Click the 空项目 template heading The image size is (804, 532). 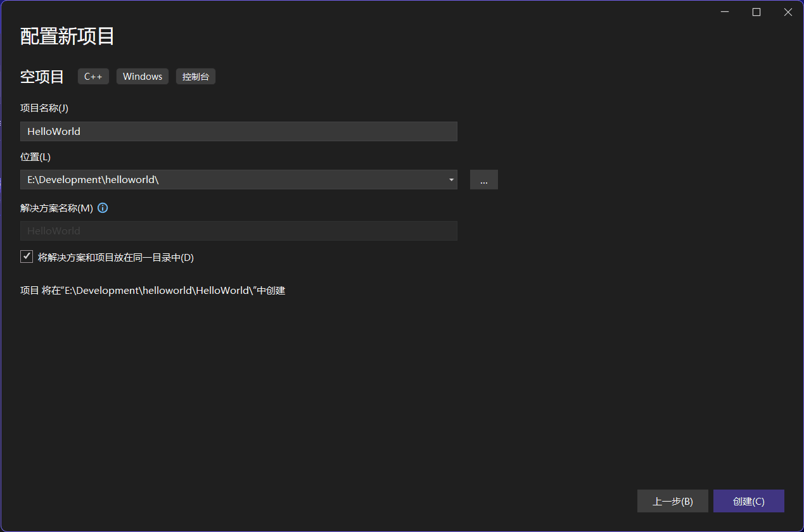coord(42,77)
